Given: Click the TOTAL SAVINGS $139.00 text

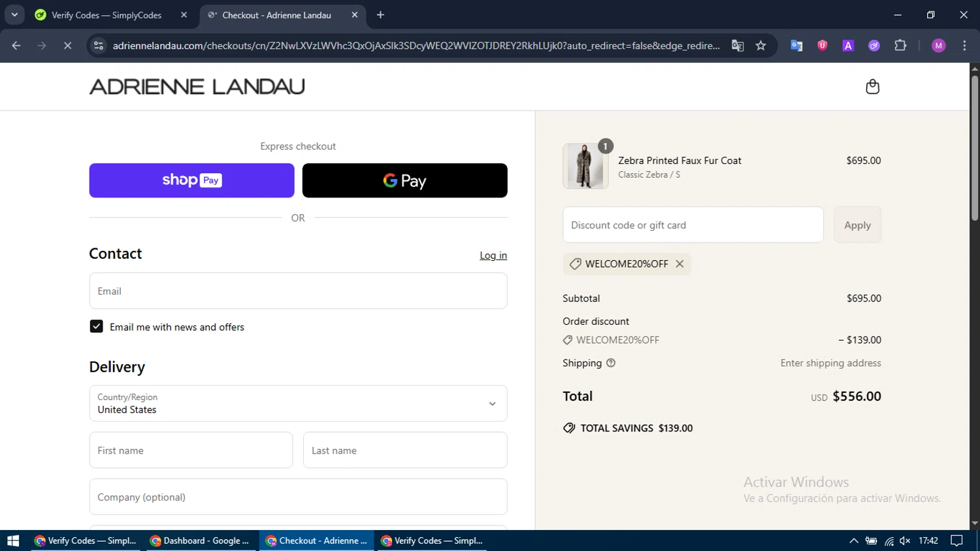Looking at the screenshot, I should pyautogui.click(x=636, y=428).
